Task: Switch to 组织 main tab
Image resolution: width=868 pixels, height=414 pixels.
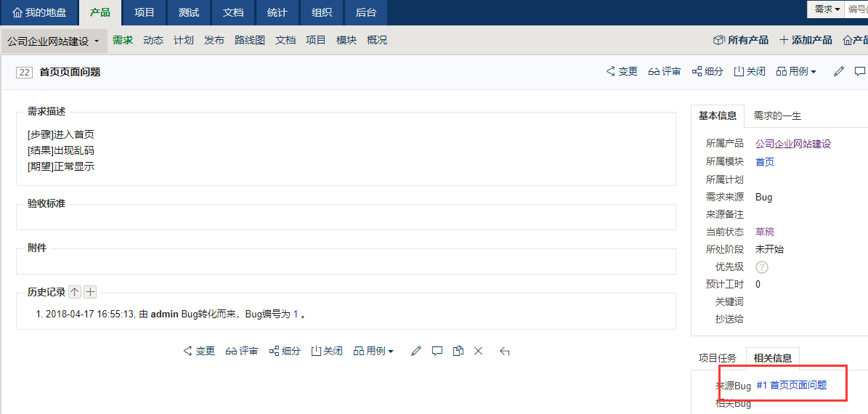Action: point(322,12)
